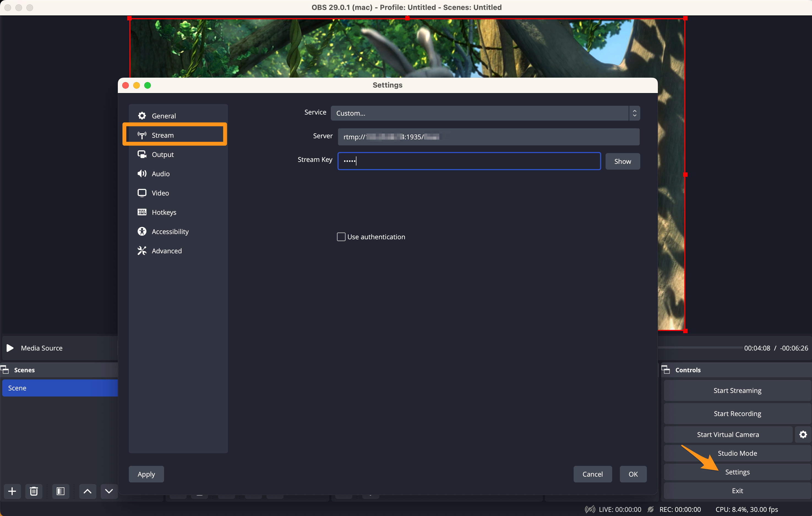Open scene filters button

coord(61,491)
